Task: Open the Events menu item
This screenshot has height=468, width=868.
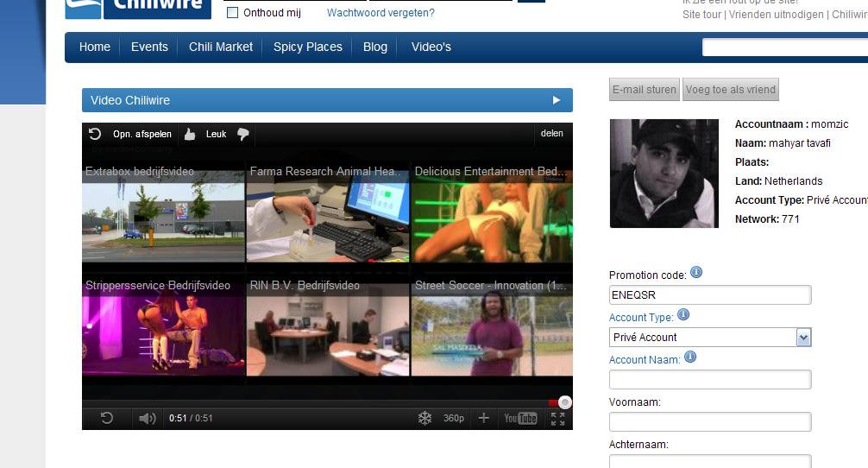Action: coord(149,47)
